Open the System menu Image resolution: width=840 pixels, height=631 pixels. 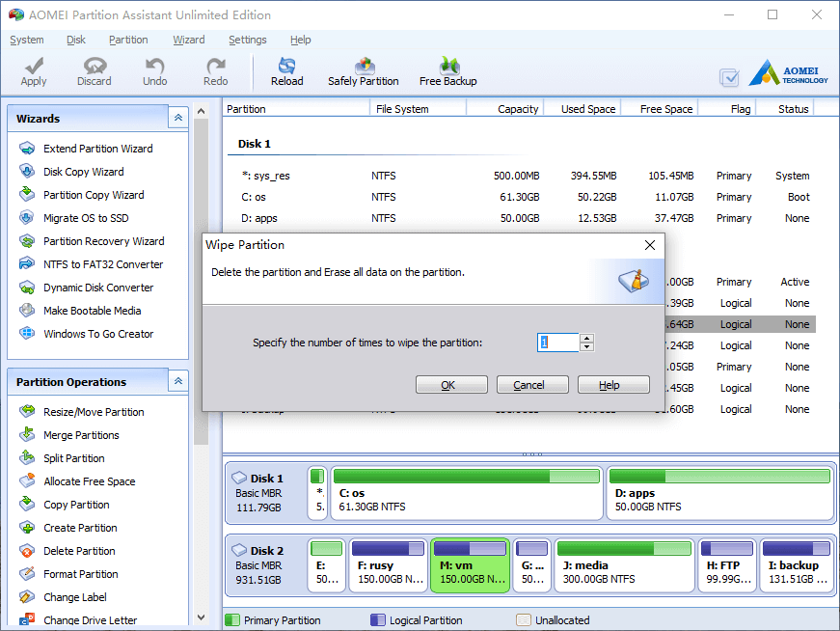click(x=27, y=40)
